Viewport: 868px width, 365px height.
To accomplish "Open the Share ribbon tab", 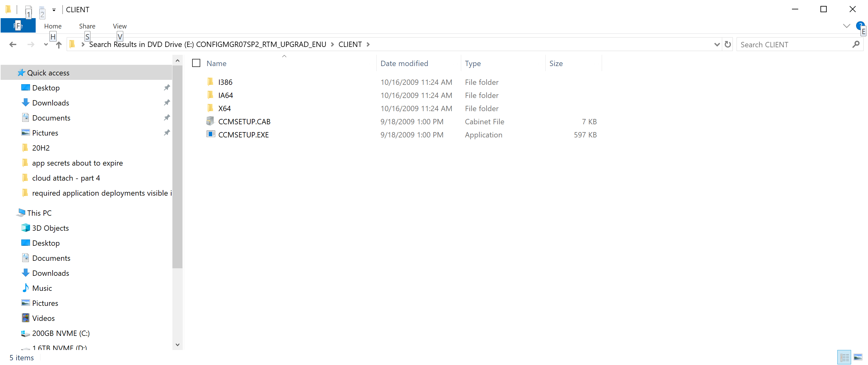I will pyautogui.click(x=87, y=26).
